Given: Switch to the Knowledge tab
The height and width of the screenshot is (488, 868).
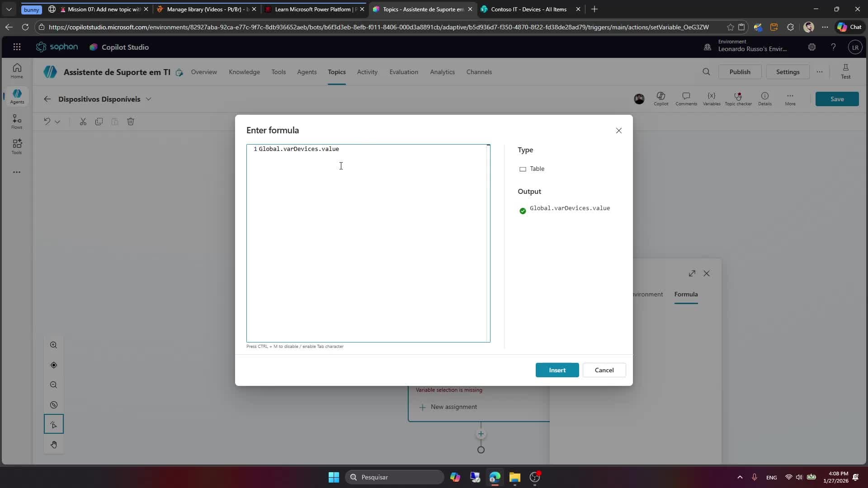Looking at the screenshot, I should point(244,72).
